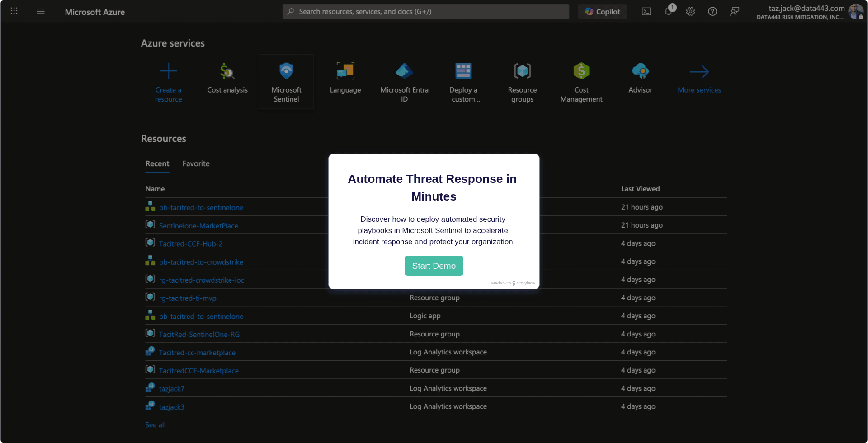
Task: Click the Microsoft Azure home title
Action: click(x=95, y=12)
